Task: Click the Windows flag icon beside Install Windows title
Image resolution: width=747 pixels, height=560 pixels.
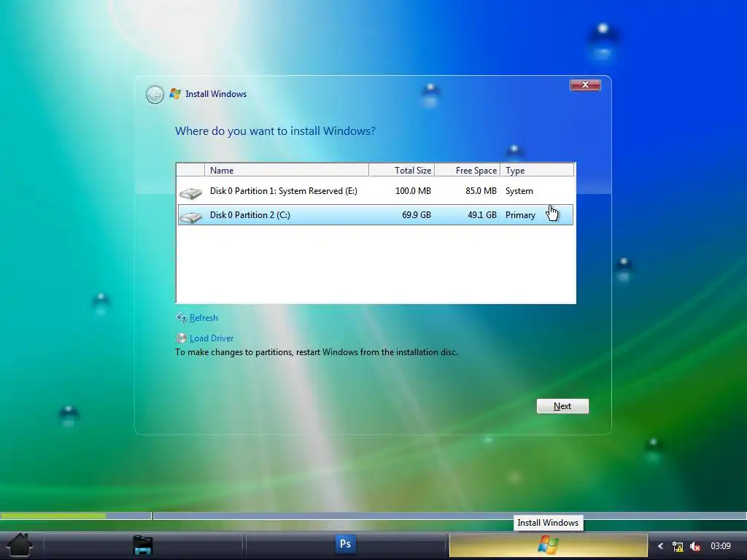Action: pyautogui.click(x=175, y=94)
